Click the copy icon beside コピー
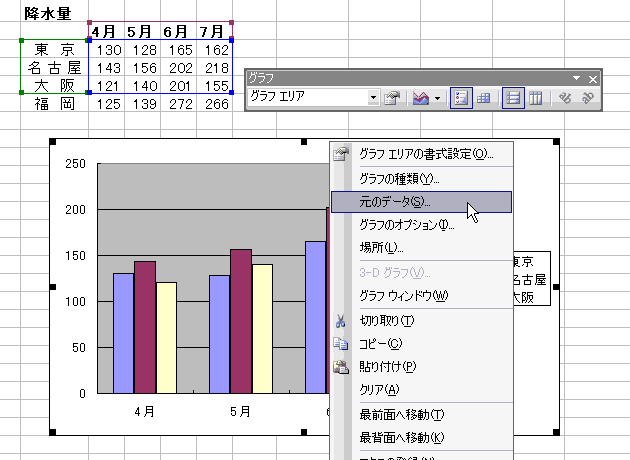The width and height of the screenshot is (630, 460). (x=341, y=343)
